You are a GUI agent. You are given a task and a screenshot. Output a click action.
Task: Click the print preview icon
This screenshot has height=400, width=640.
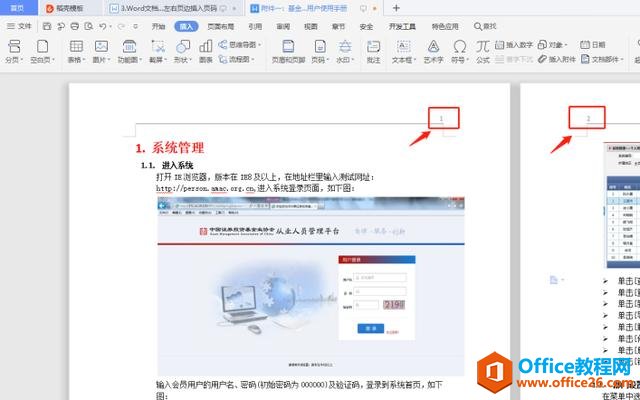coord(88,26)
